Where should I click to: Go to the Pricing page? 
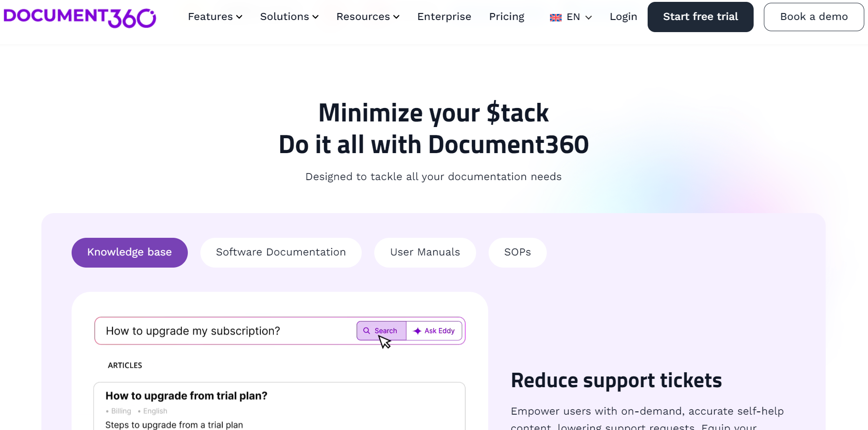(507, 17)
